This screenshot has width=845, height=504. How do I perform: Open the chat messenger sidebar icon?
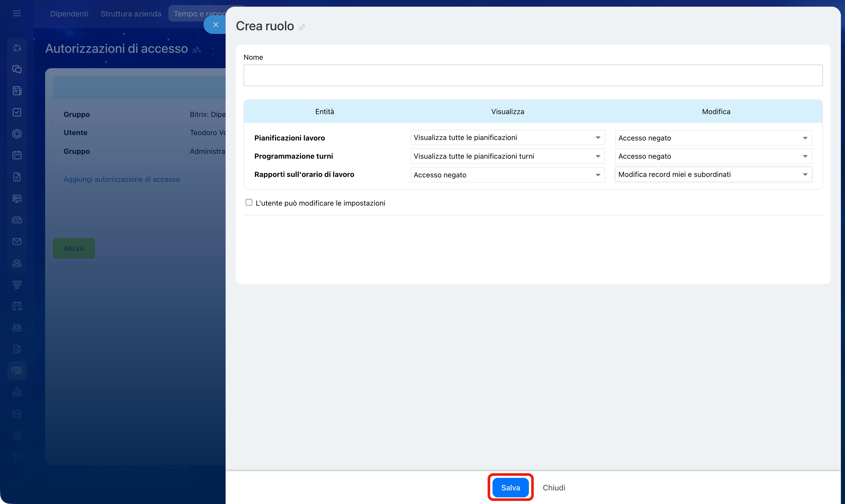click(17, 69)
